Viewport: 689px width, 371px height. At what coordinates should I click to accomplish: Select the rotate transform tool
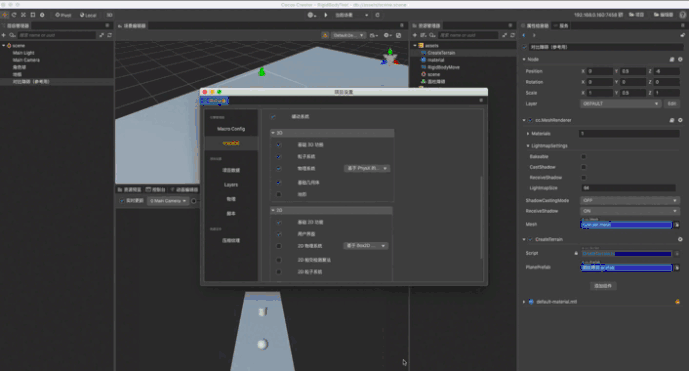coord(14,15)
